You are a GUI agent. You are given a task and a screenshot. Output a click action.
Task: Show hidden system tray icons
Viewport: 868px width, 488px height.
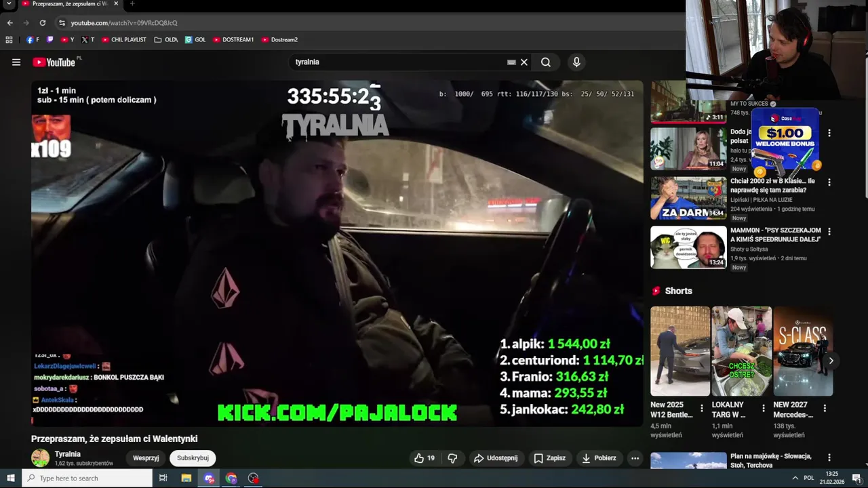795,479
